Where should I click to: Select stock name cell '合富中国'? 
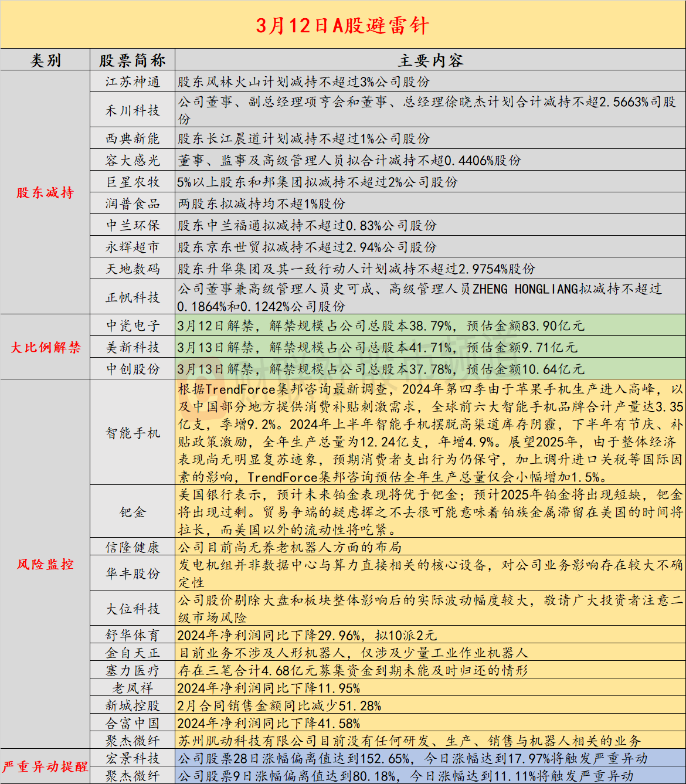coord(133,723)
